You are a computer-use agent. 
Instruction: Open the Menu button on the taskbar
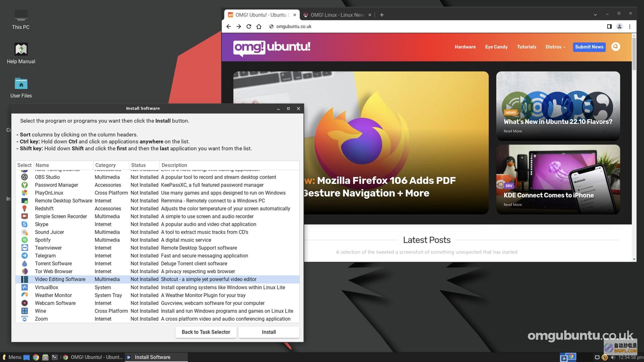[12, 357]
